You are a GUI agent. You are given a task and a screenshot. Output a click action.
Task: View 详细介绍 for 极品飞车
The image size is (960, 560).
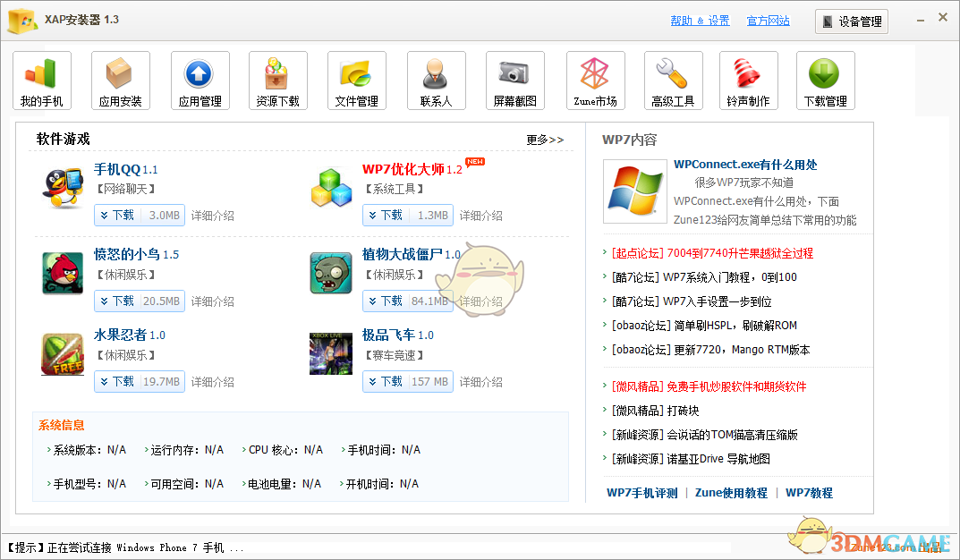(481, 382)
